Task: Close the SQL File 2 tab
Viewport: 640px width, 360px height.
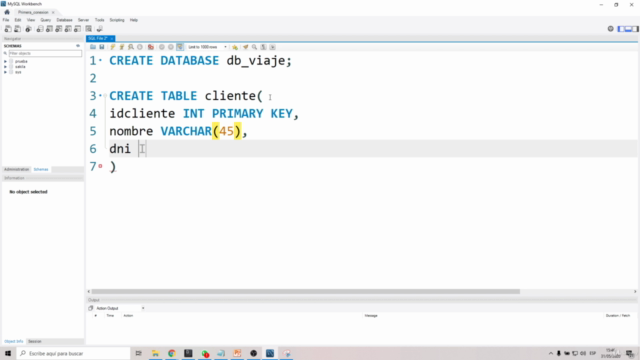Action: pos(112,38)
